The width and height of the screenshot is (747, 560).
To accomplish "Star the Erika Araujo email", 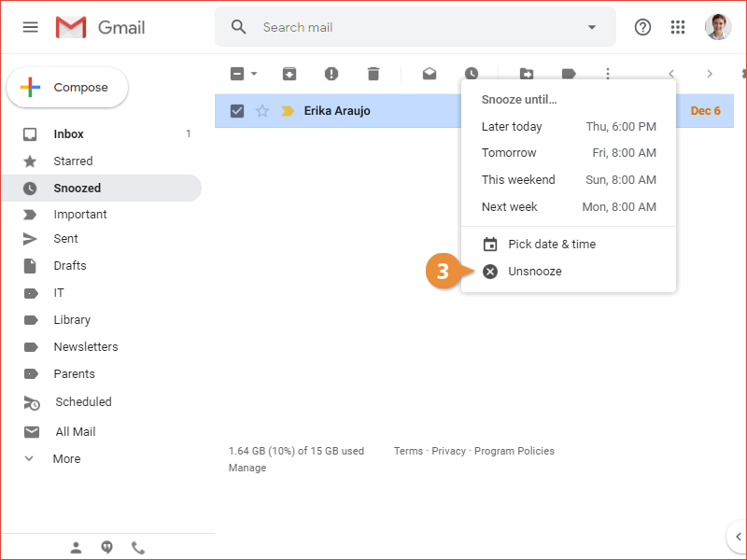I will click(x=262, y=111).
